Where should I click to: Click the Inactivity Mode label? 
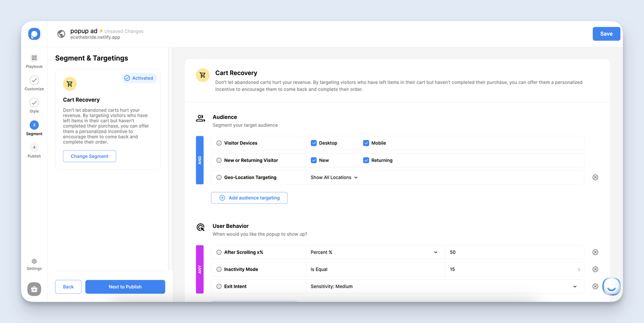[241, 270]
